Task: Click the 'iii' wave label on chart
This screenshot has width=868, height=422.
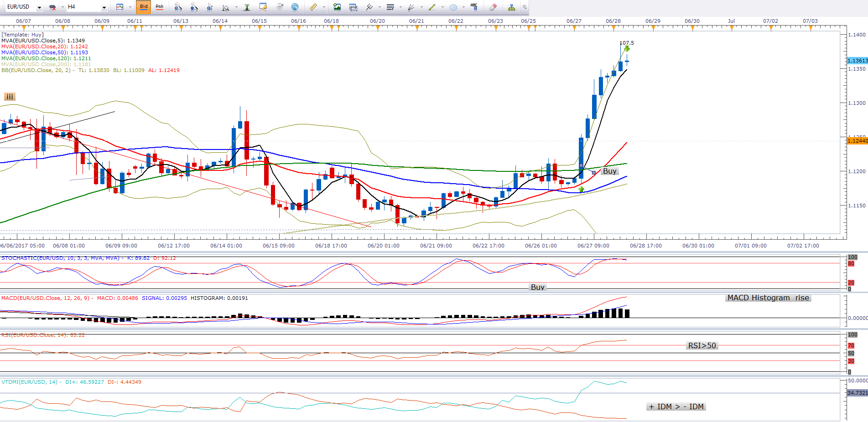Action: tap(10, 97)
